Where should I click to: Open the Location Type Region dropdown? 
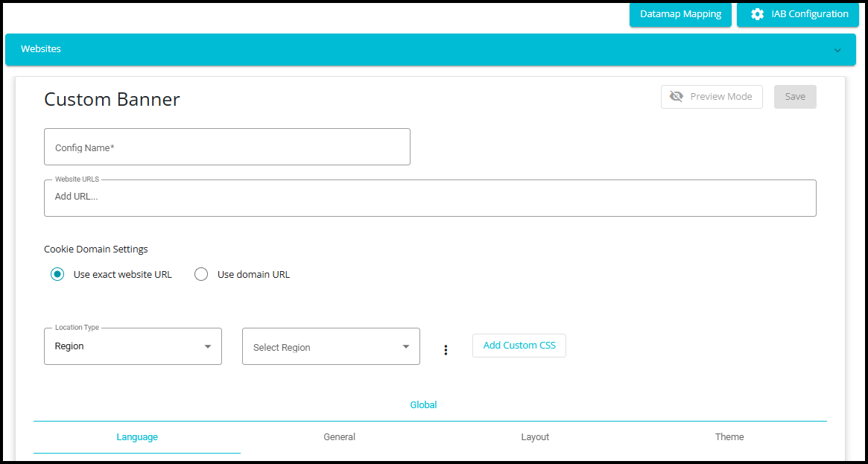click(125, 346)
